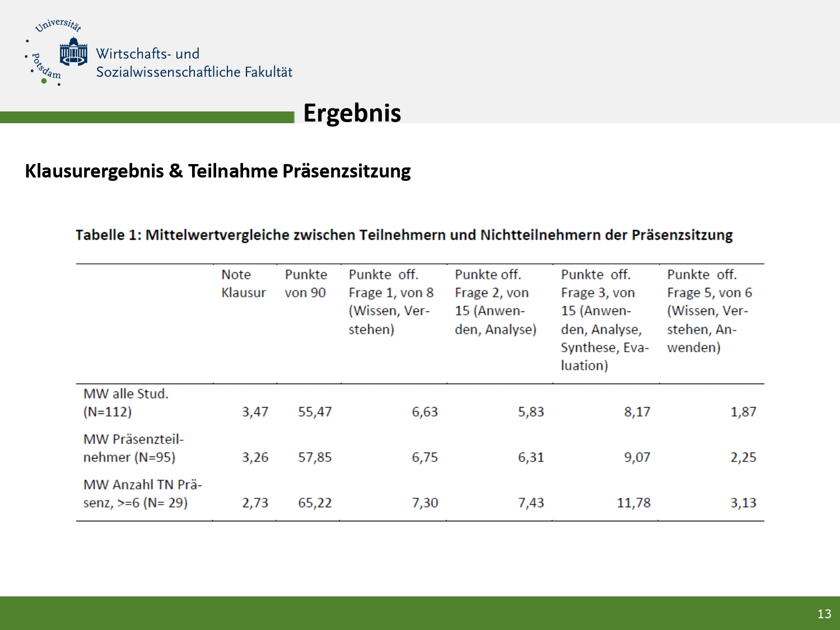Click slide page number 13
Screen dimensions: 840x630
pos(824,614)
